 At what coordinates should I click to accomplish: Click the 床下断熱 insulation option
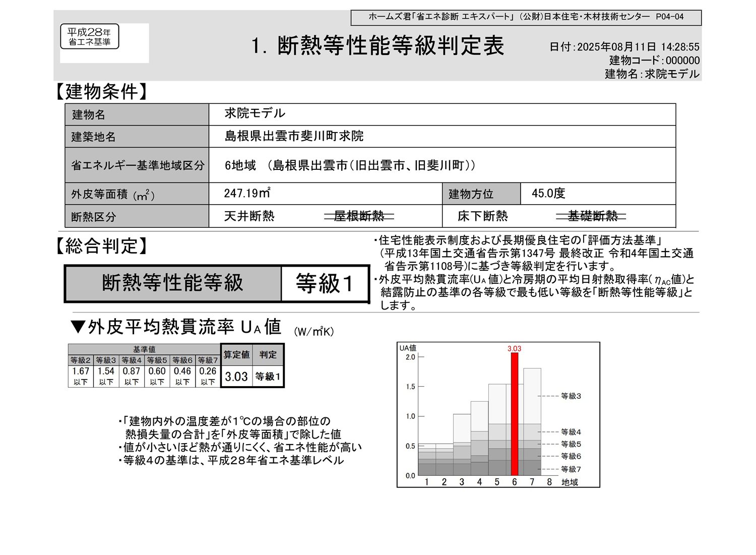click(483, 216)
